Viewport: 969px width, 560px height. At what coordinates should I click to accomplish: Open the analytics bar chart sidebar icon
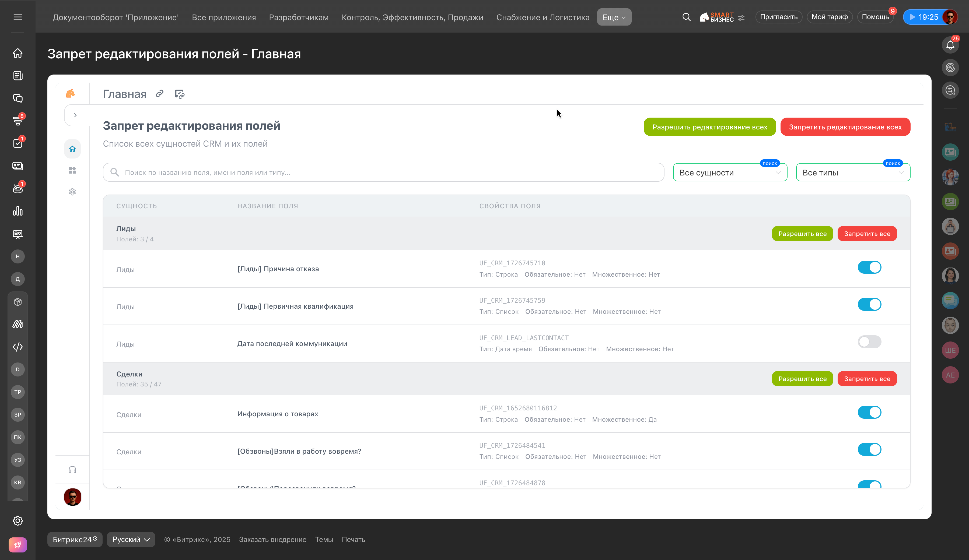tap(18, 211)
